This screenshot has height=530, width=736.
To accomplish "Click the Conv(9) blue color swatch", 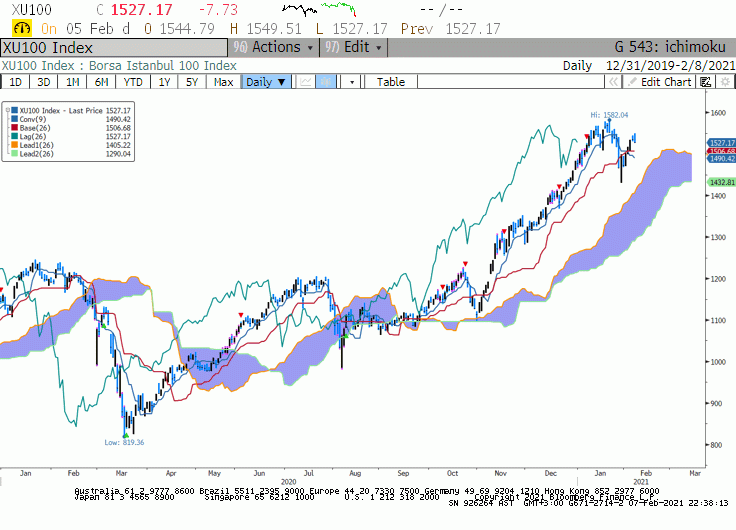I will (x=15, y=119).
